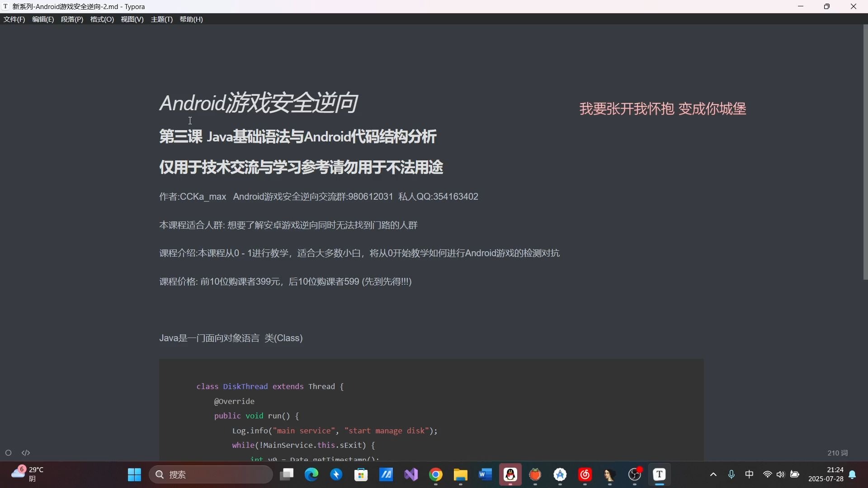Toggle source code mode in Typora status bar
Screen dimensions: 868x488
(26, 453)
